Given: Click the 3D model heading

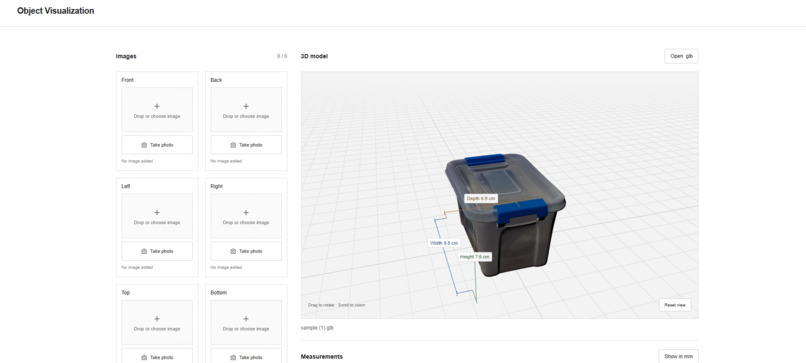Looking at the screenshot, I should (314, 56).
